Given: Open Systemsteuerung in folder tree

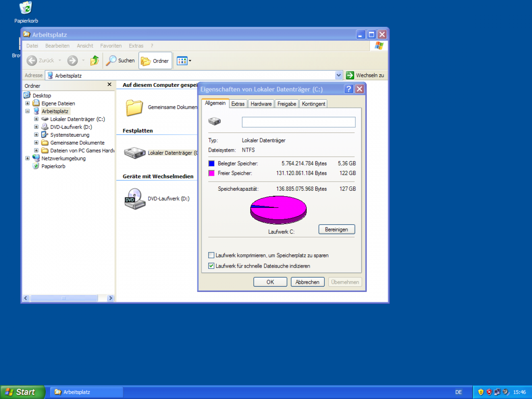Looking at the screenshot, I should [69, 135].
